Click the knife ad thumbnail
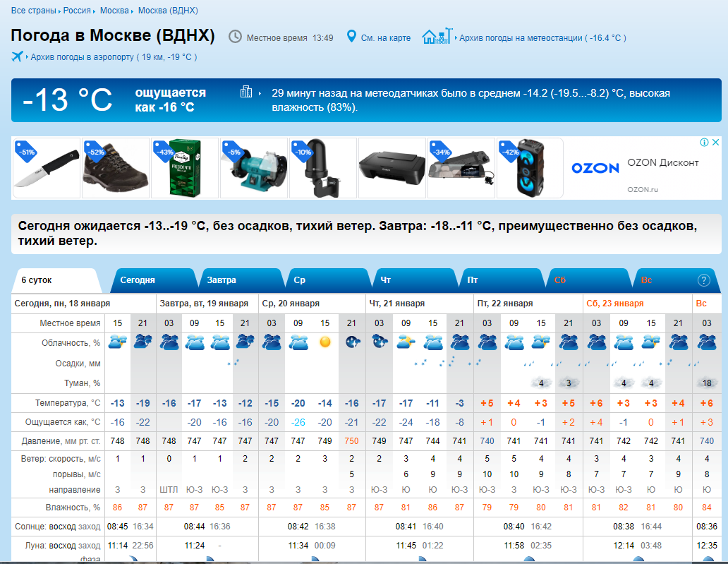Image resolution: width=728 pixels, height=564 pixels. [x=46, y=168]
